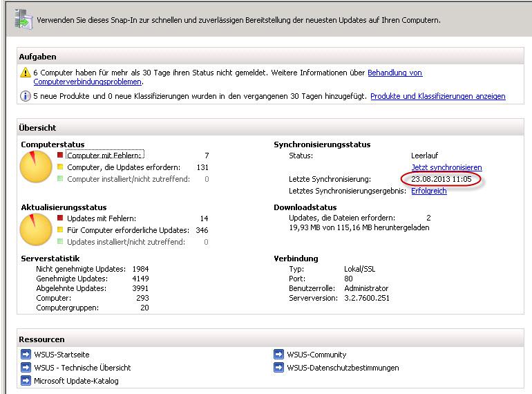Click green swatch beside Computer installiert/nicht zutreffend
The image size is (532, 394).
(x=60, y=179)
